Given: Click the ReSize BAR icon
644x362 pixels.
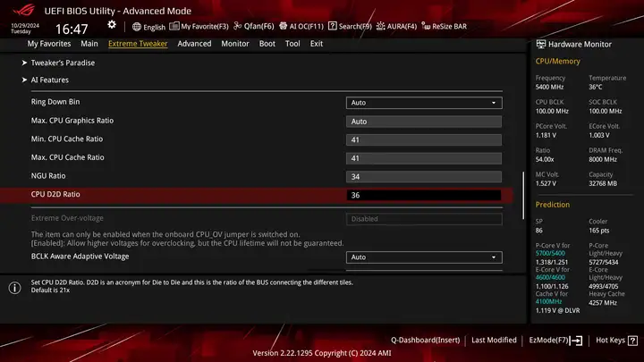Looking at the screenshot, I should 426,26.
